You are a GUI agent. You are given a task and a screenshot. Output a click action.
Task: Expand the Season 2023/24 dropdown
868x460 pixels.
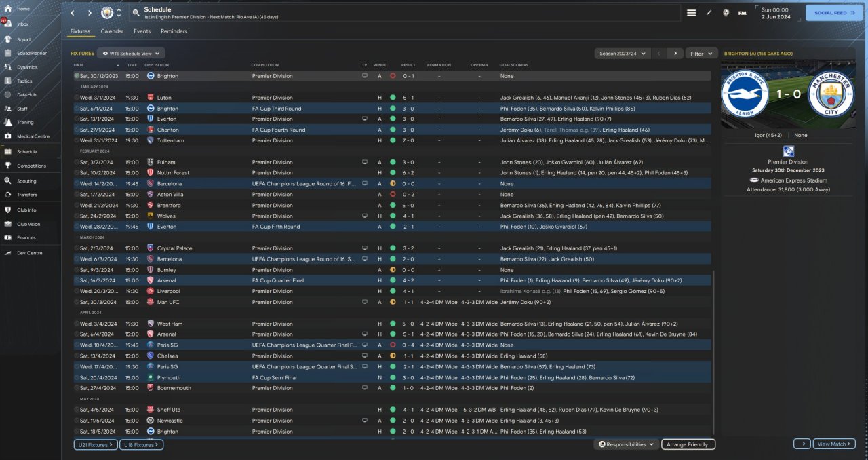[622, 53]
